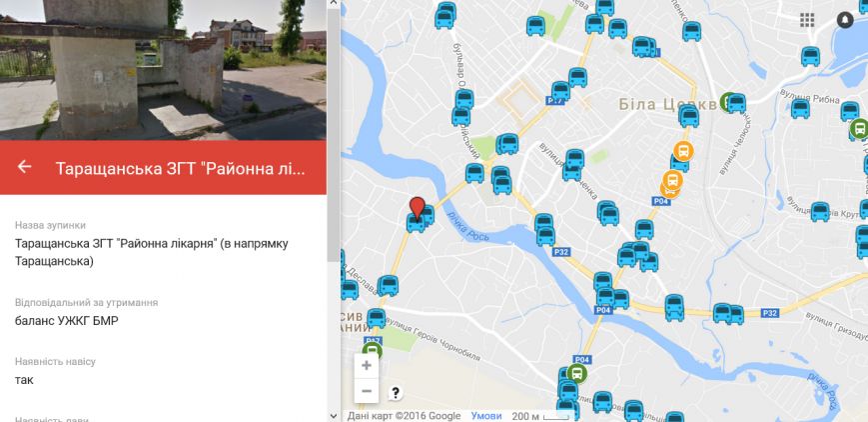Click the notifications bell icon
The image size is (868, 422).
point(845,20)
